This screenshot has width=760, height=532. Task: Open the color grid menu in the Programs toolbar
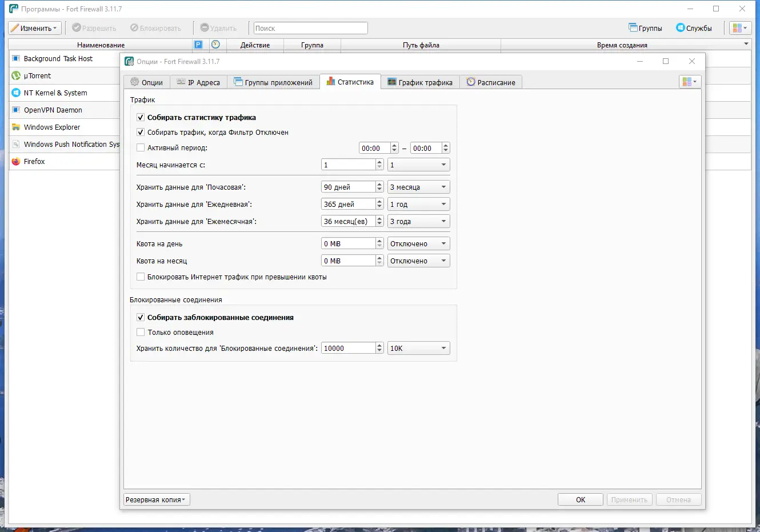[739, 28]
